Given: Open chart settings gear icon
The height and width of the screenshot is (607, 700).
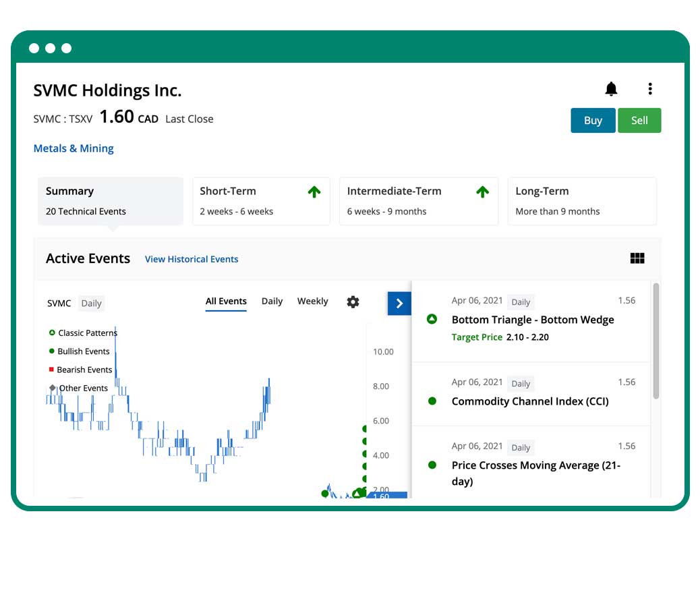Looking at the screenshot, I should [x=353, y=301].
